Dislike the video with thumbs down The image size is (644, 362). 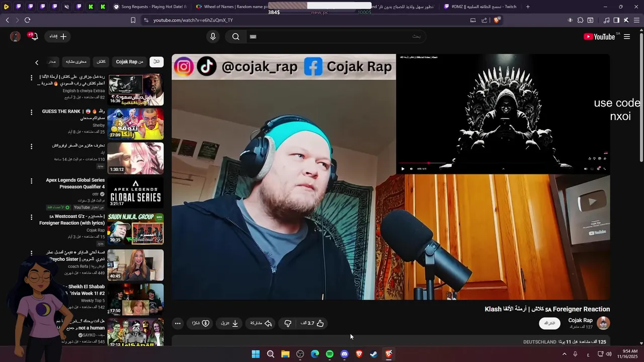tap(288, 323)
